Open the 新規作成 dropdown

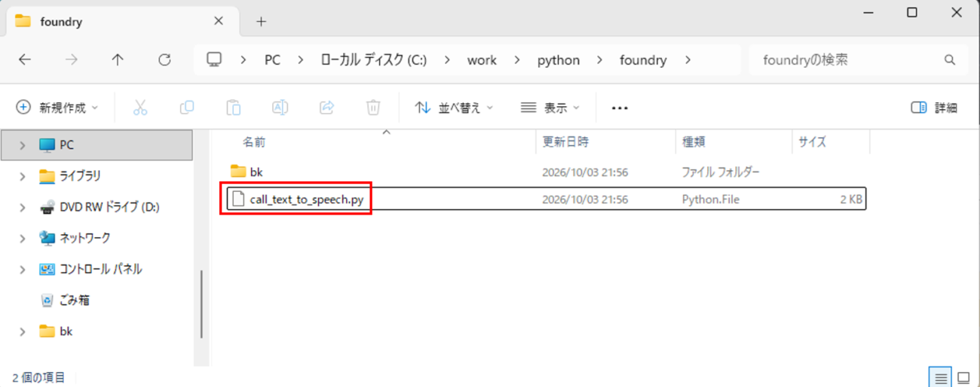[x=57, y=108]
